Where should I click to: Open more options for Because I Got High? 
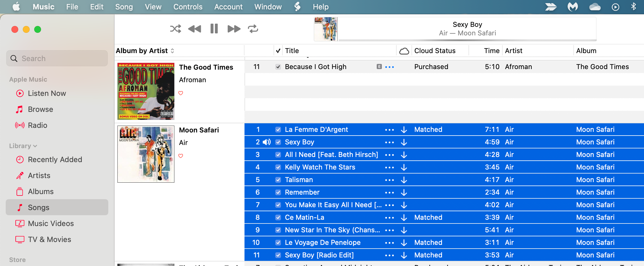click(390, 67)
